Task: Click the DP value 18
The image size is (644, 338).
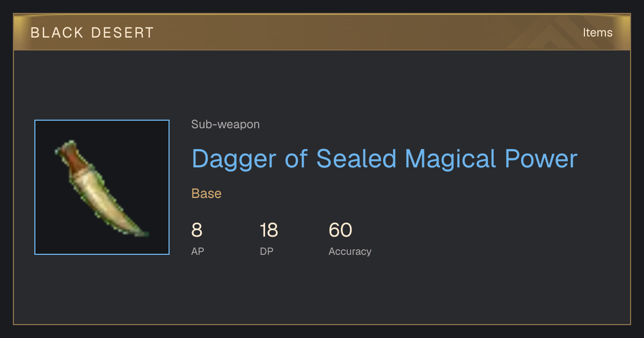Action: coord(269,230)
